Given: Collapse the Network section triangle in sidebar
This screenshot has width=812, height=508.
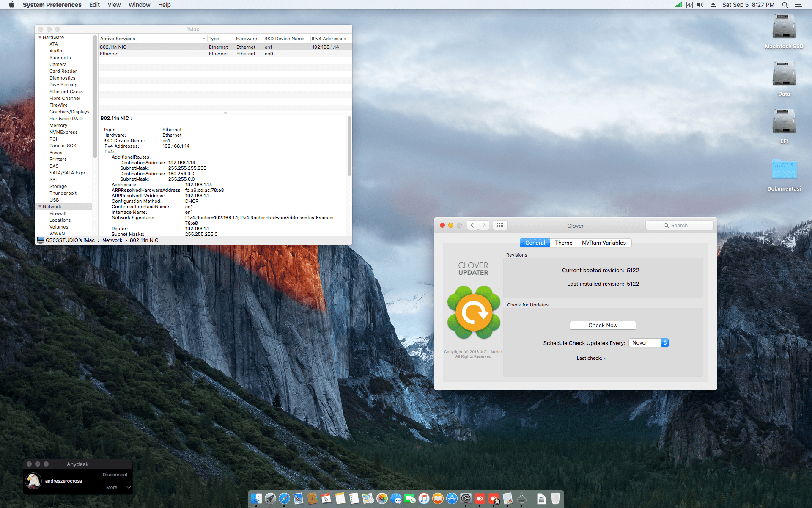Looking at the screenshot, I should tap(40, 207).
